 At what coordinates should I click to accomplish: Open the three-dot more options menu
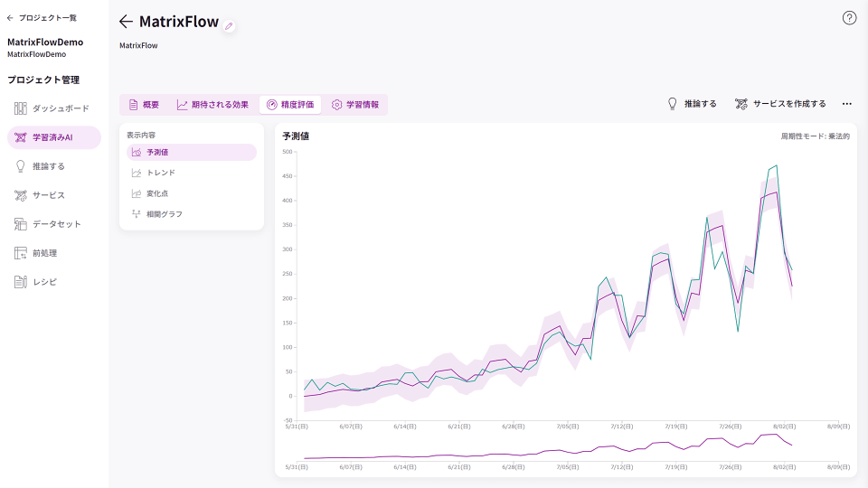(x=847, y=103)
